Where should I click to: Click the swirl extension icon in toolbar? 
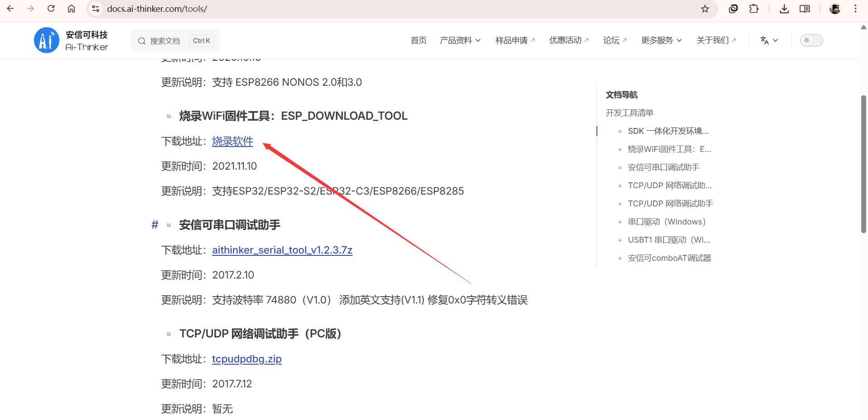(733, 9)
